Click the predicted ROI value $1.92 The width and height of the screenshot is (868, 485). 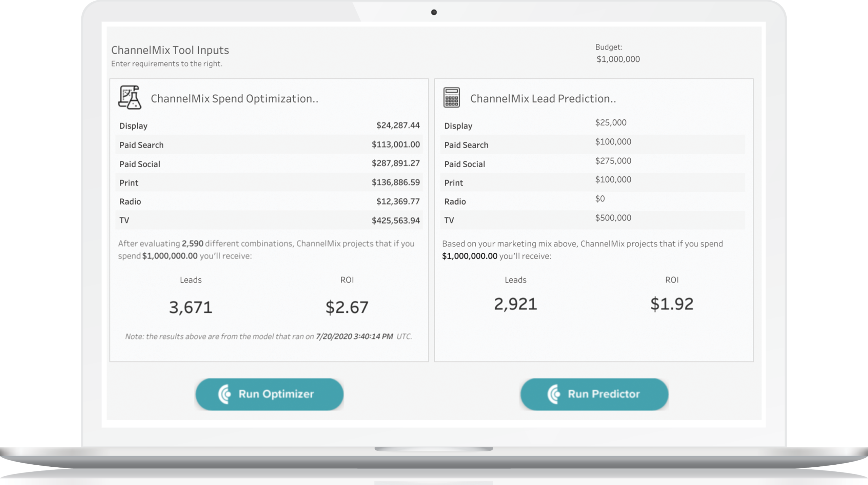tap(672, 304)
